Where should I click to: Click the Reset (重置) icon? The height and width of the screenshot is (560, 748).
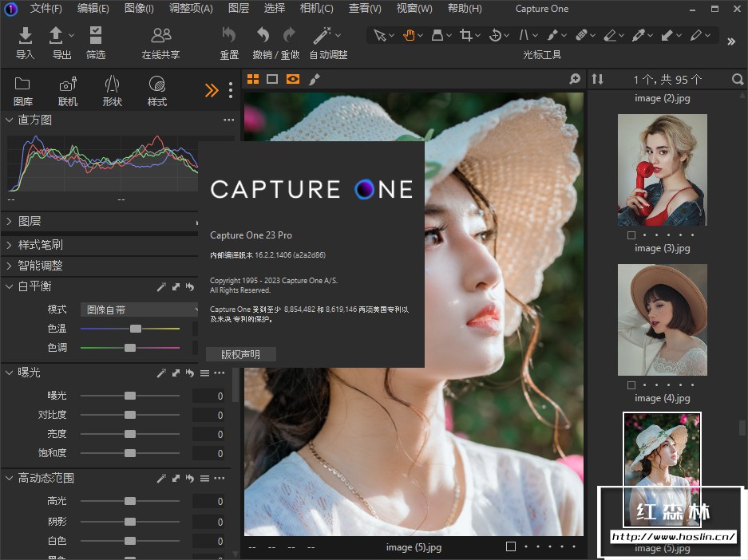(229, 36)
